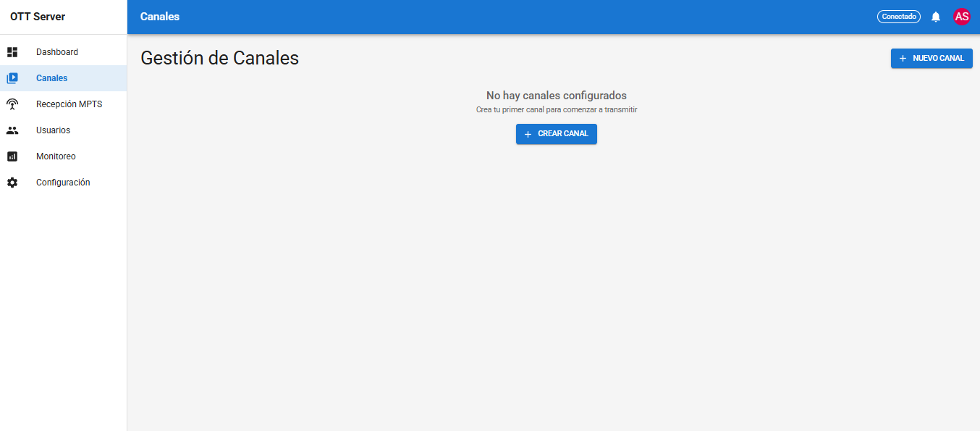Click the Conectado status chip

point(899,17)
